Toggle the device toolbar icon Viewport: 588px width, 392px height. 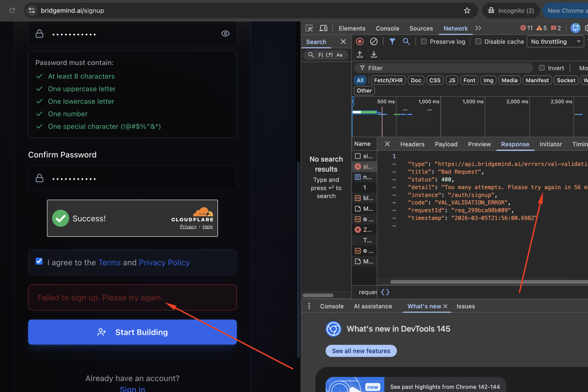click(323, 28)
